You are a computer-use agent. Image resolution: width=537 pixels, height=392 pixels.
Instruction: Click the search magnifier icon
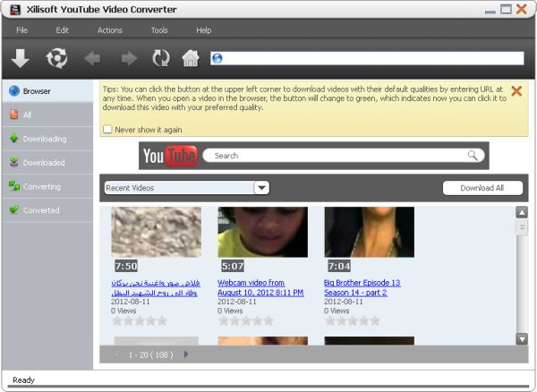tap(473, 156)
